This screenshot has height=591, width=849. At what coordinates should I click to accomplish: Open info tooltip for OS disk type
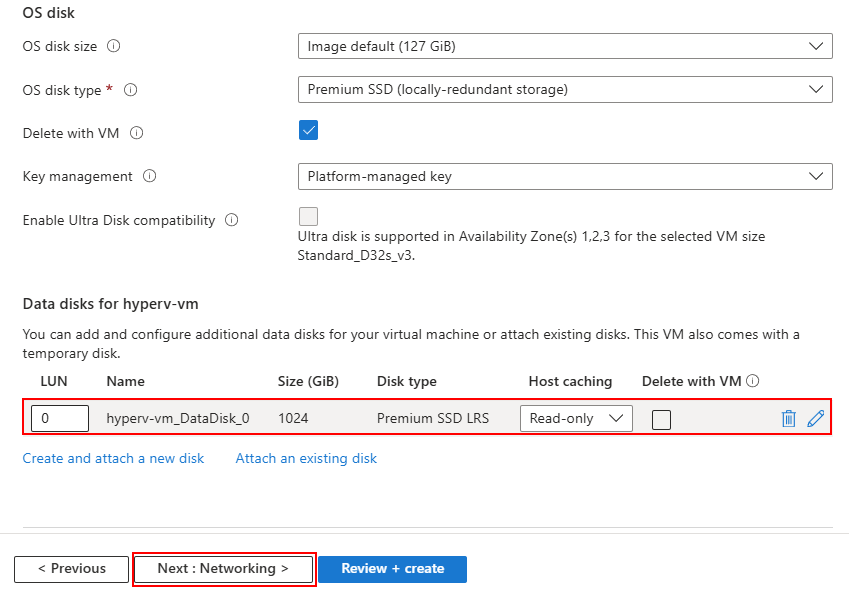point(130,90)
